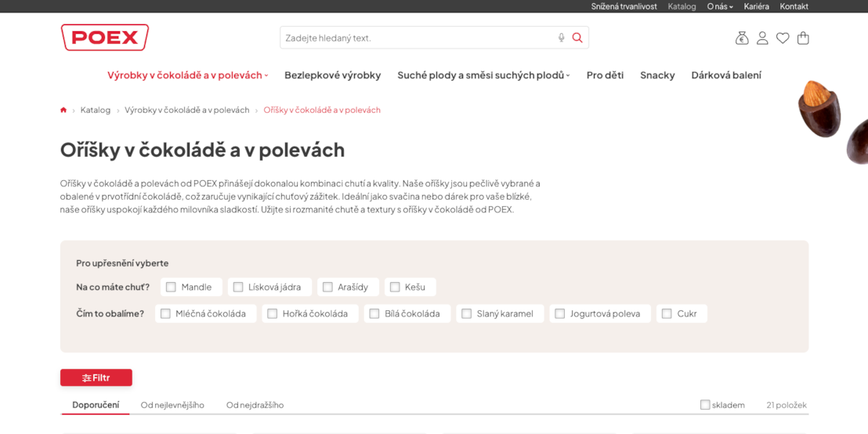
Task: Enable the skladem checkbox
Action: tap(705, 405)
